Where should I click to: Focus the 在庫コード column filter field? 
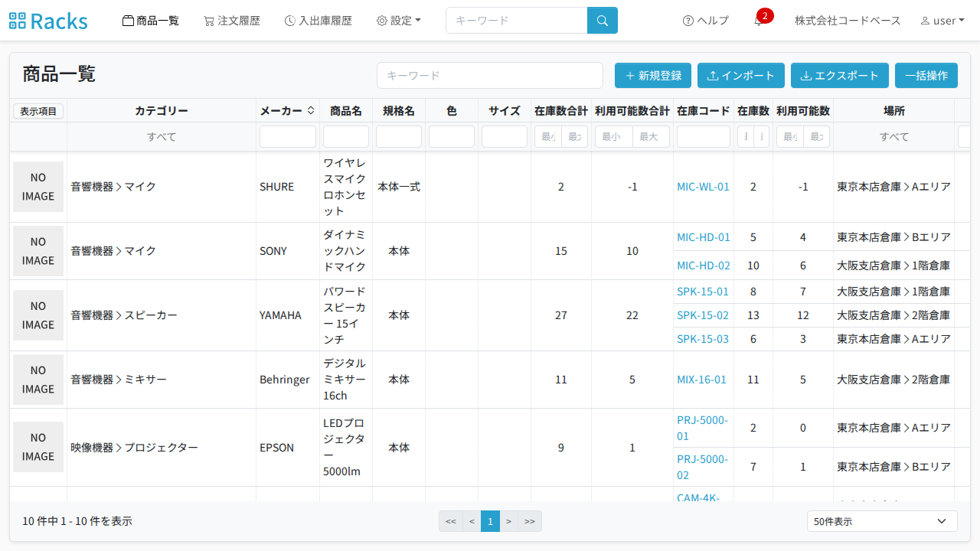tap(704, 137)
